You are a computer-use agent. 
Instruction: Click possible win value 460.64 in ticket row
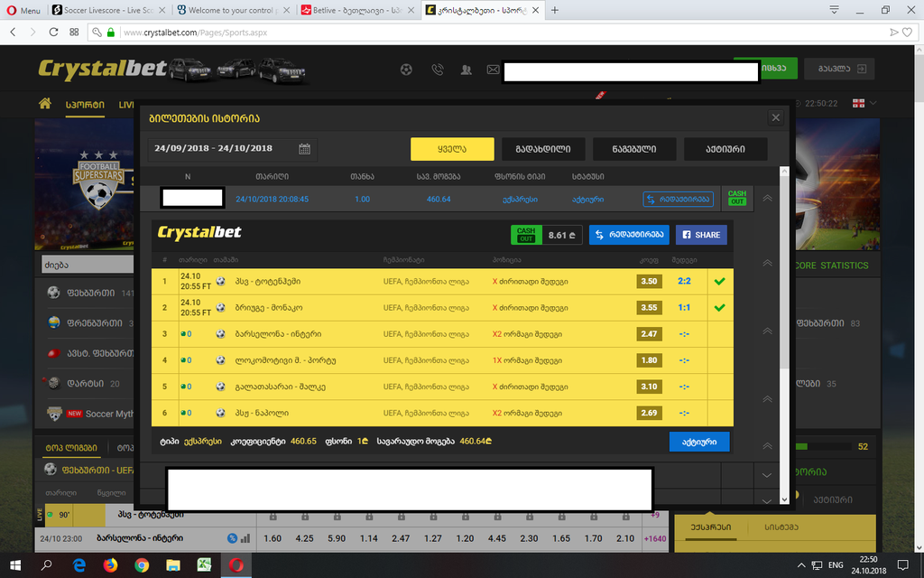439,200
